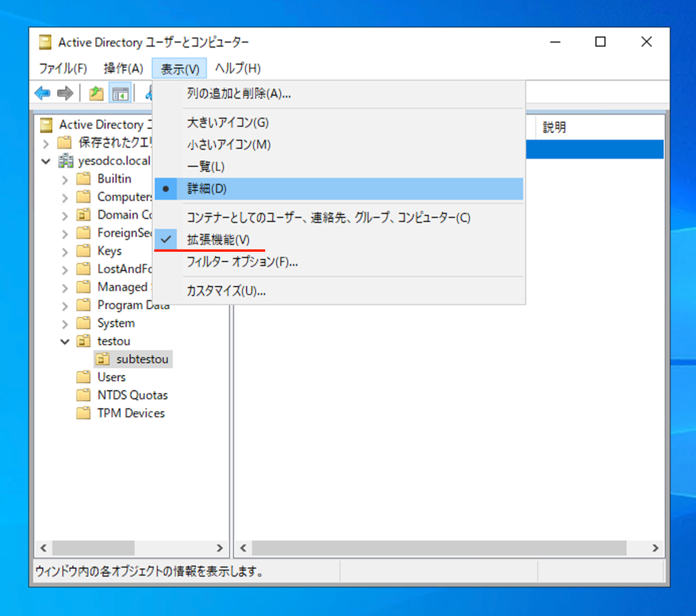Image resolution: width=696 pixels, height=616 pixels.
Task: Select 詳細(D) view radio option
Action: click(338, 189)
